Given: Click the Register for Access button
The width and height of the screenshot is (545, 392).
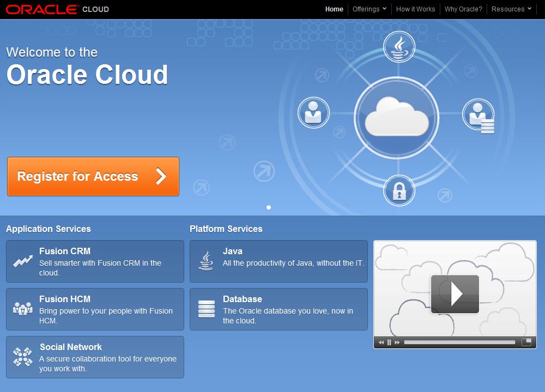Looking at the screenshot, I should click(93, 176).
